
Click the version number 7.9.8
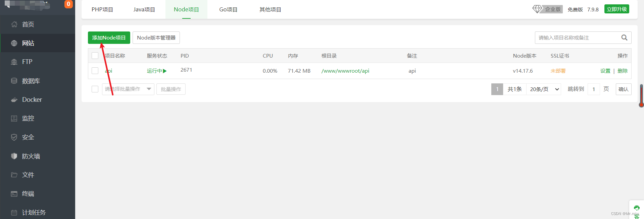(593, 9)
